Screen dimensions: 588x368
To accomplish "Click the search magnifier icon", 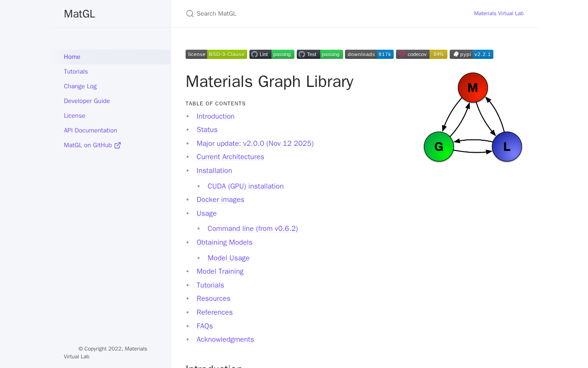I will pyautogui.click(x=190, y=14).
